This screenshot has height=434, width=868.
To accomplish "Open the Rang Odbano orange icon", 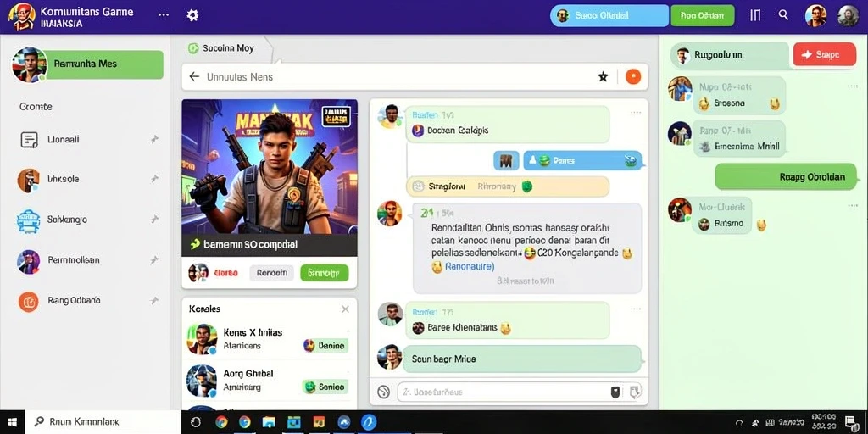I will [28, 301].
